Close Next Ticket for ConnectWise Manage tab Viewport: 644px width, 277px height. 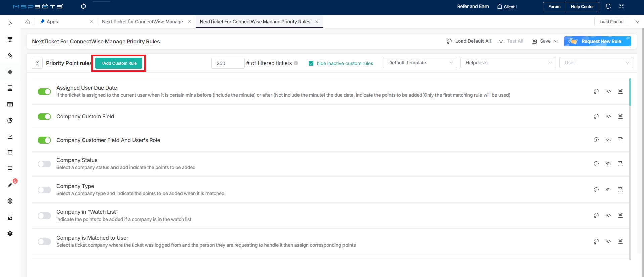coord(189,22)
